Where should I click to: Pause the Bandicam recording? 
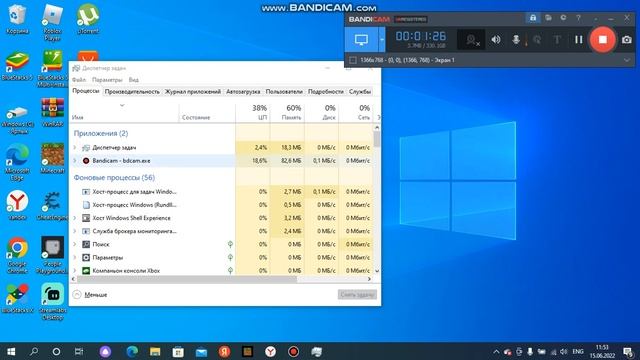pos(578,40)
